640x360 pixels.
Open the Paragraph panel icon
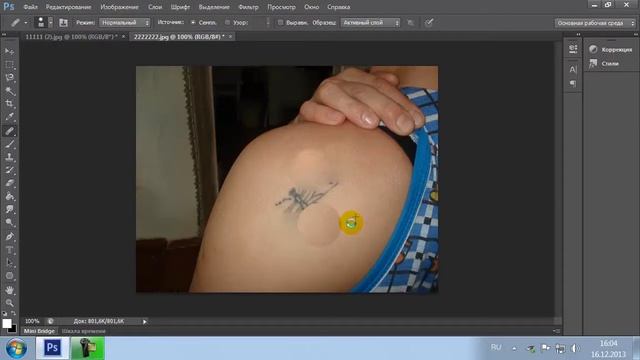pyautogui.click(x=573, y=83)
